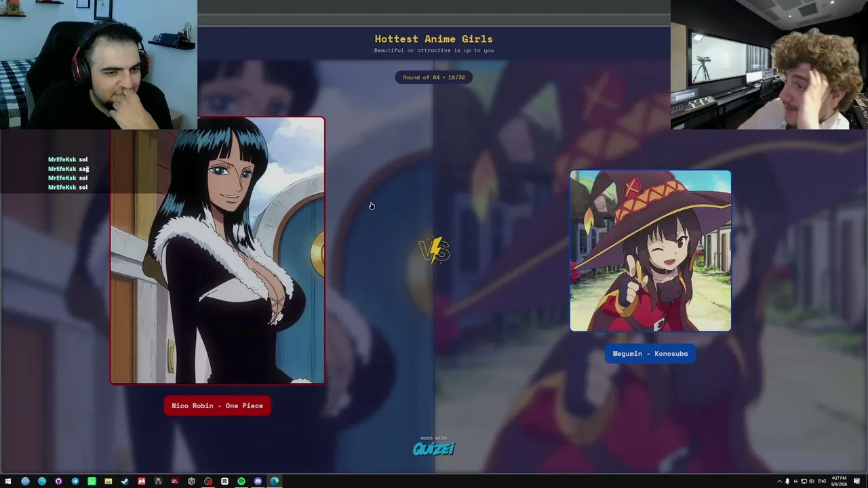Open Spotify from the taskbar
The image size is (868, 488).
pyautogui.click(x=241, y=481)
